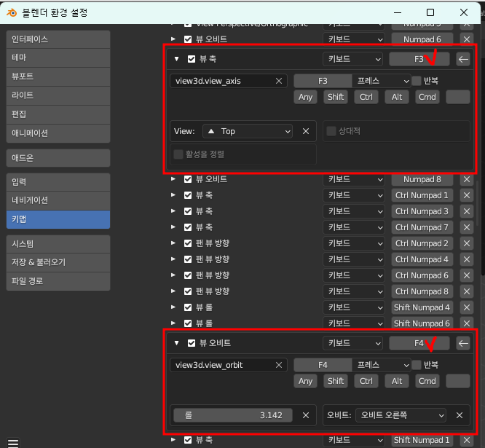The image size is (485, 448).
Task: Toggle Cmd modifier for view3d.view_axis
Action: (x=427, y=97)
